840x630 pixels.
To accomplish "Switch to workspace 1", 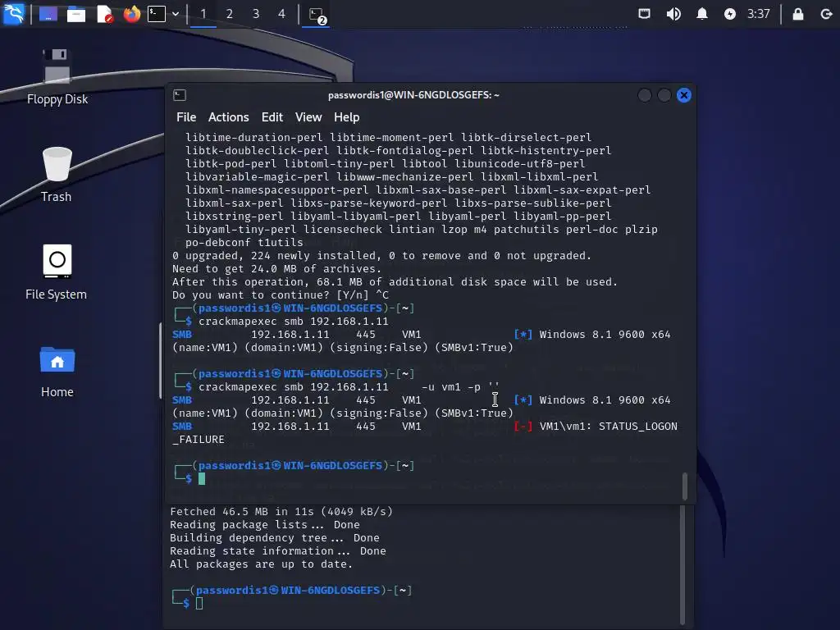I will click(x=203, y=14).
